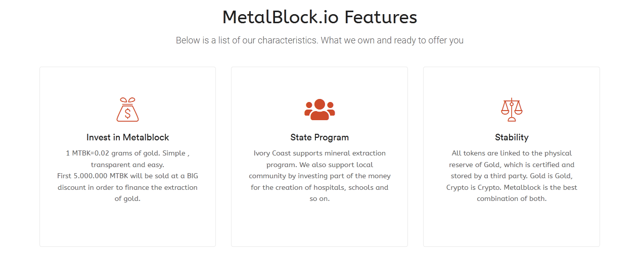The image size is (644, 259).
Task: Click the MetalBlock.io Features title
Action: tap(319, 17)
